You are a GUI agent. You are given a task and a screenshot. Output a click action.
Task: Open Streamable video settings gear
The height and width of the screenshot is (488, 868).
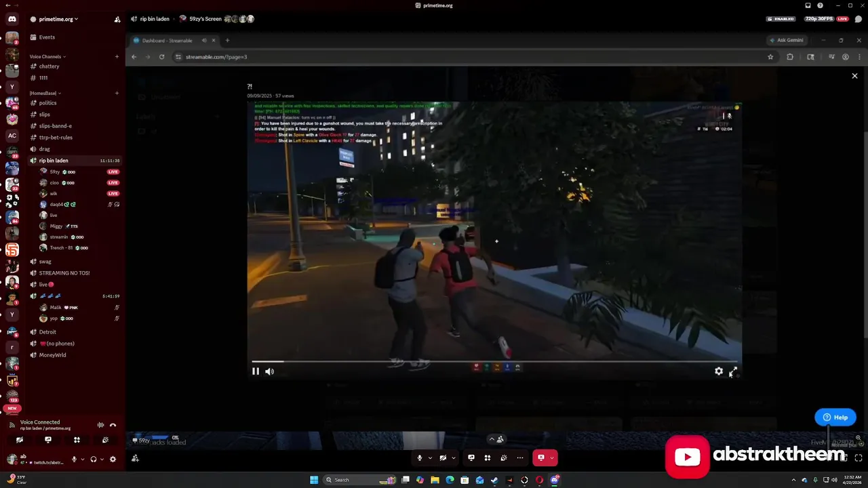coord(719,371)
